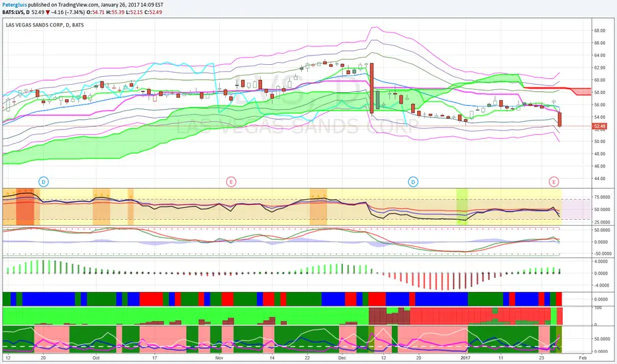Screen dimensions: 617x364
Task: Click the 14 date label on the time axis
Action: 272,358
